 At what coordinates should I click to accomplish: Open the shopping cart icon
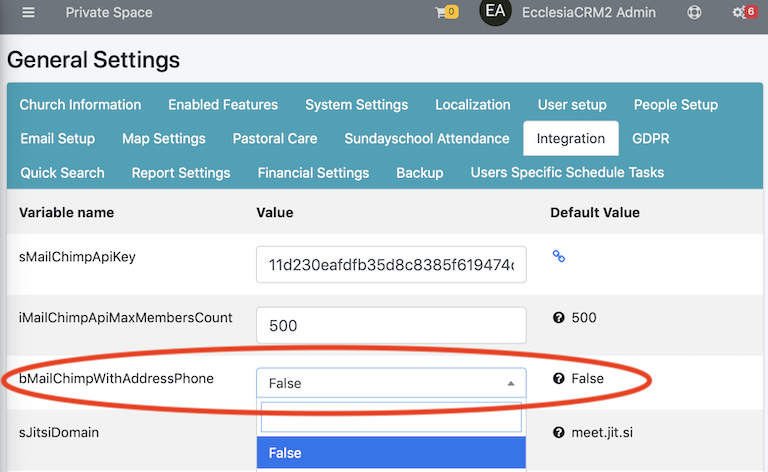pos(446,12)
